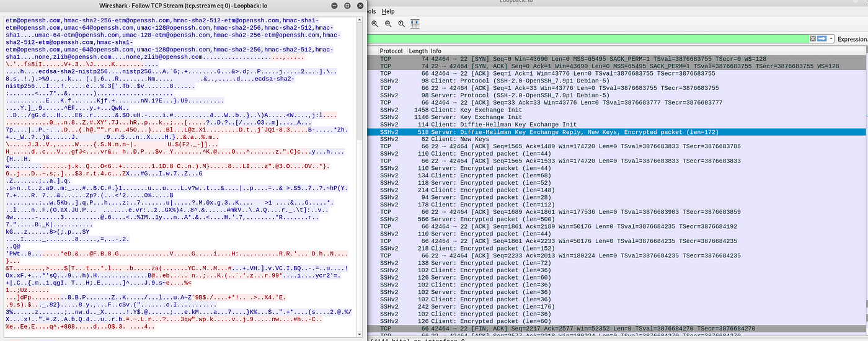Reset packet text to normal size
The image size is (868, 341).
click(x=401, y=24)
